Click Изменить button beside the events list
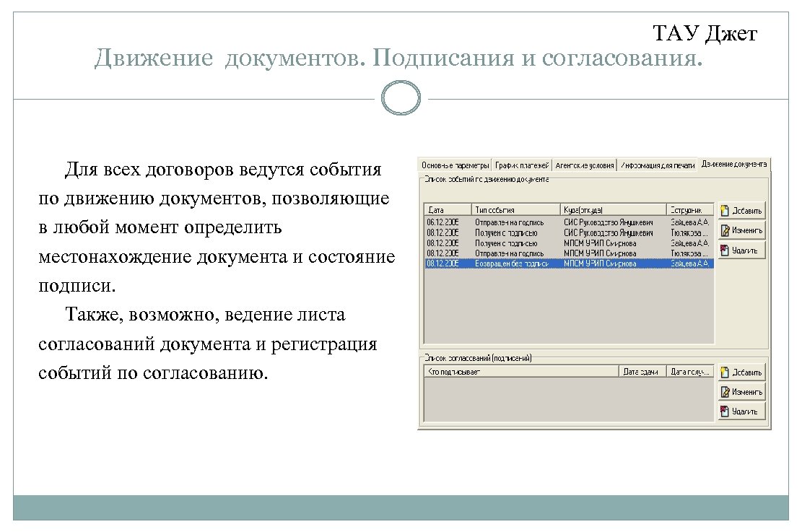 coord(741,230)
